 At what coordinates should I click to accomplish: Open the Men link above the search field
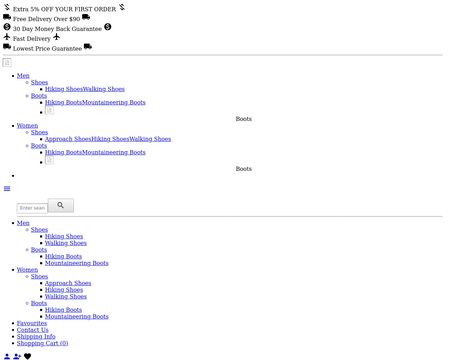[23, 76]
